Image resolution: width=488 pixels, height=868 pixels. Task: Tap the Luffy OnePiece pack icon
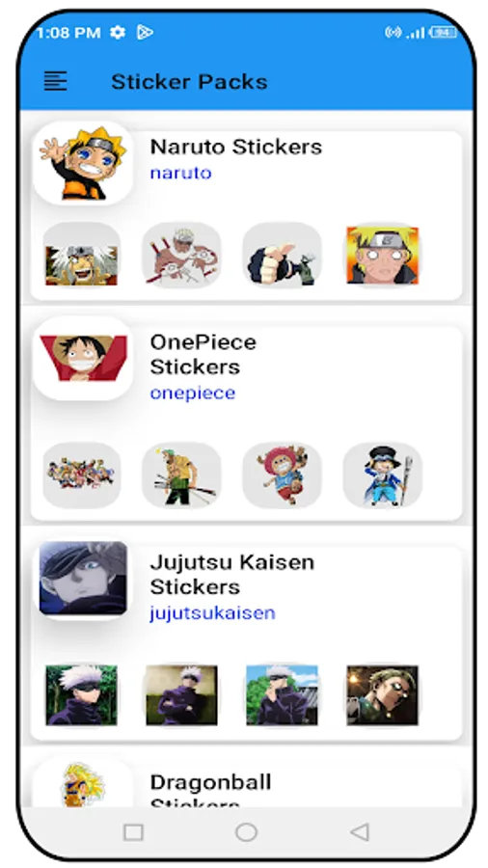(x=83, y=358)
